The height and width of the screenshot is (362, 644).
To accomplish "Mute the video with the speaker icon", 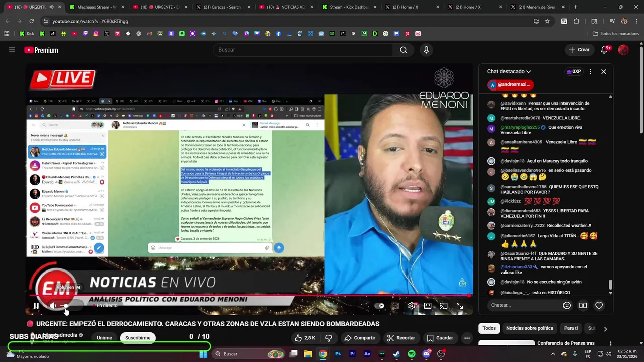I will pyautogui.click(x=53, y=306).
